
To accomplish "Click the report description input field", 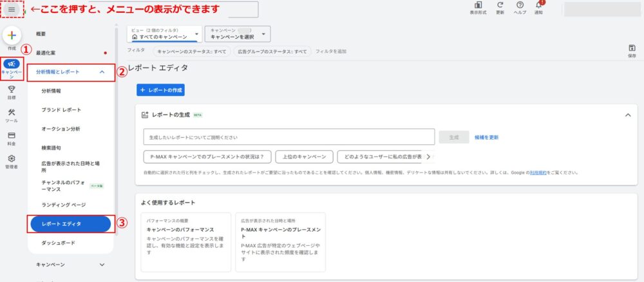I will (x=289, y=137).
